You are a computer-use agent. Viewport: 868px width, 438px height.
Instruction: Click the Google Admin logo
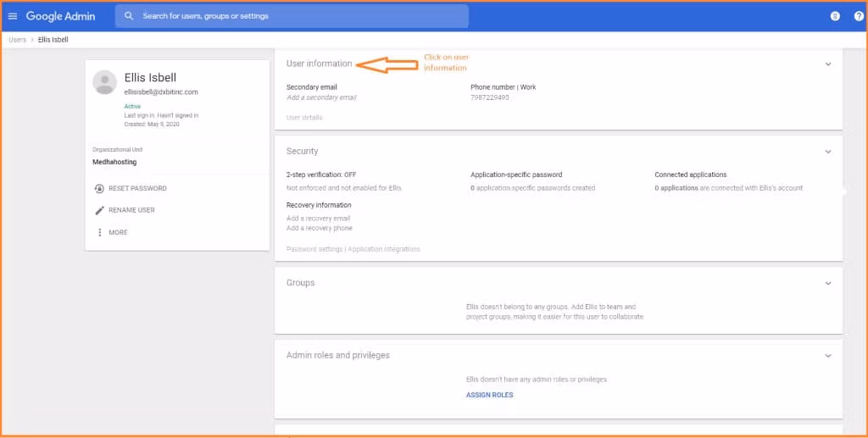tap(60, 16)
